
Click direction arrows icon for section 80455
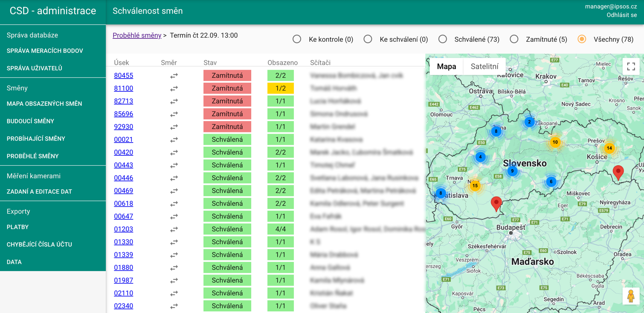click(174, 76)
